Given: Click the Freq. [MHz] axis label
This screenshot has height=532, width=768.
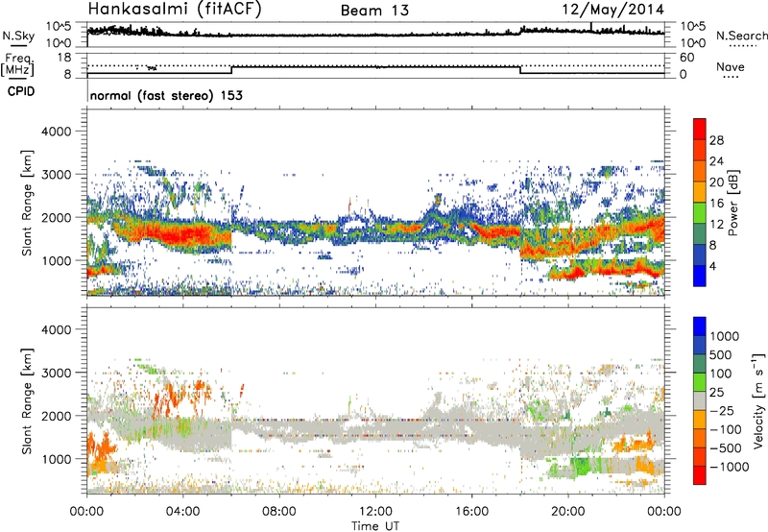Looking at the screenshot, I should click(x=18, y=65).
